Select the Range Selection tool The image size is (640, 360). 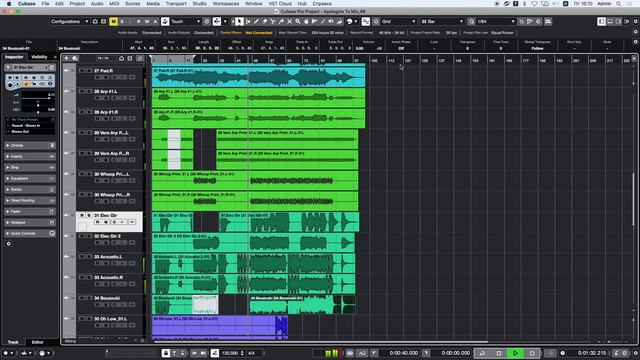pyautogui.click(x=248, y=21)
